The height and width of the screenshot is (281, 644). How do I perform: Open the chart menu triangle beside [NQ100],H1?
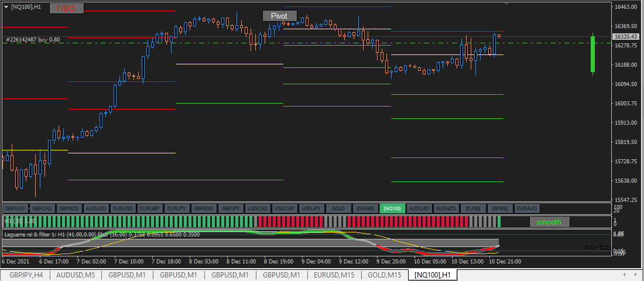[6, 8]
